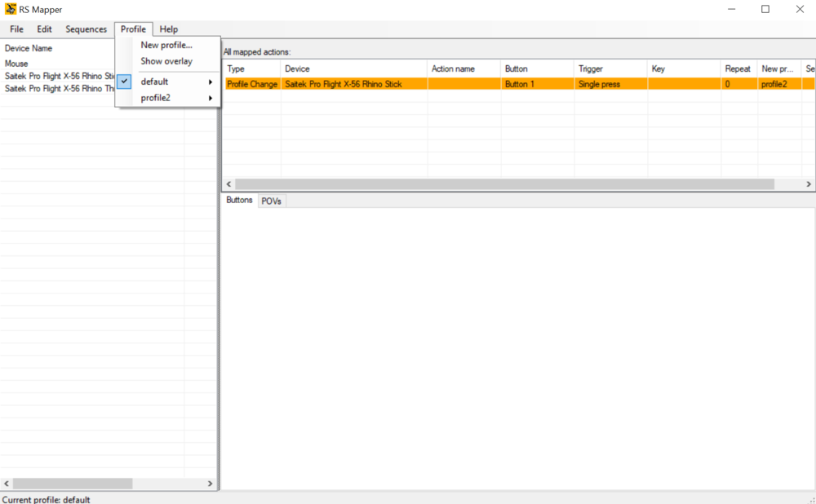Click device list scrollbar left arrow
This screenshot has height=504, width=816.
[7, 484]
